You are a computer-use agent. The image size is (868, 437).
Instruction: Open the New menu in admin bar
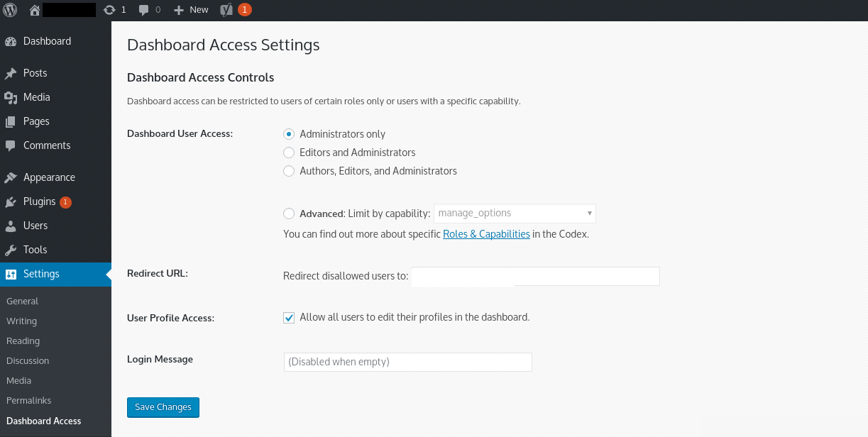click(x=190, y=9)
